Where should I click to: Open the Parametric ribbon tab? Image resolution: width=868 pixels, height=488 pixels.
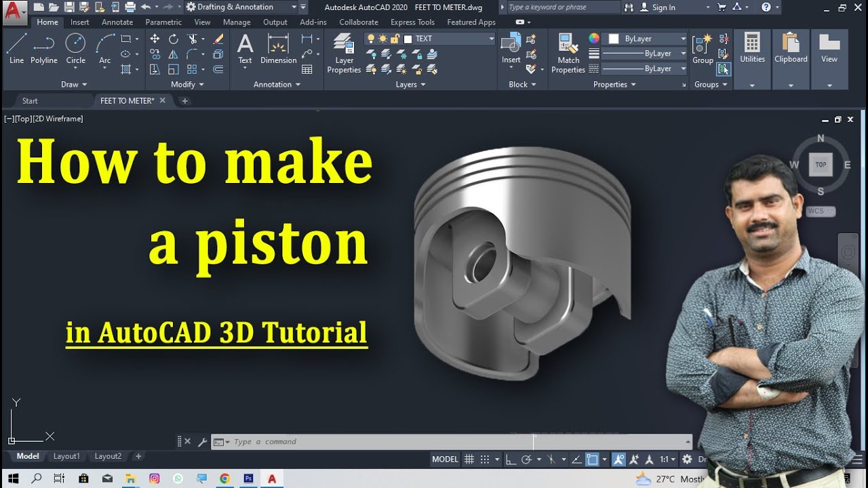point(163,22)
